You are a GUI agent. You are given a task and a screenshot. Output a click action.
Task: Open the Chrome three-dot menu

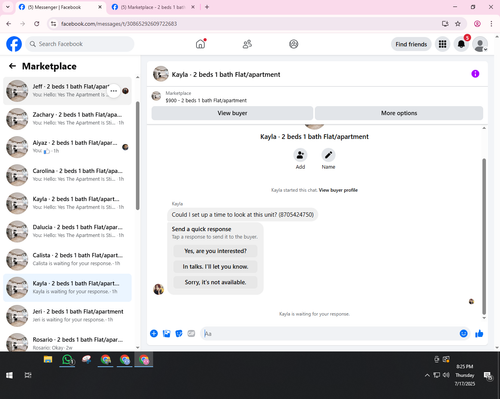491,24
